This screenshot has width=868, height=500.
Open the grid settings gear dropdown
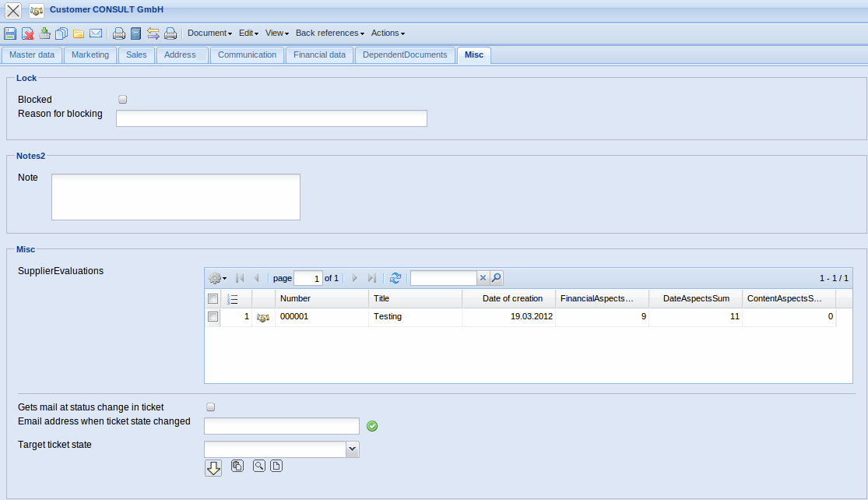[218, 278]
